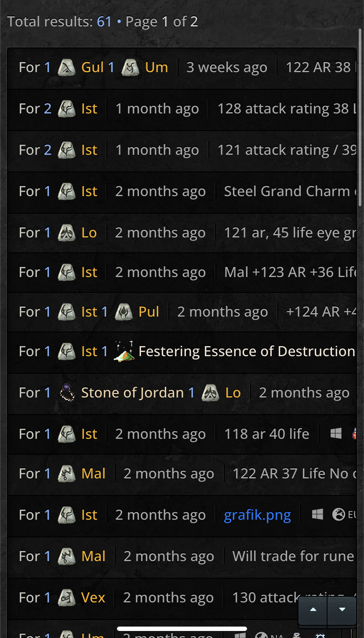Click the Mal rune icon beside '122 AR 37 Life'

67,474
